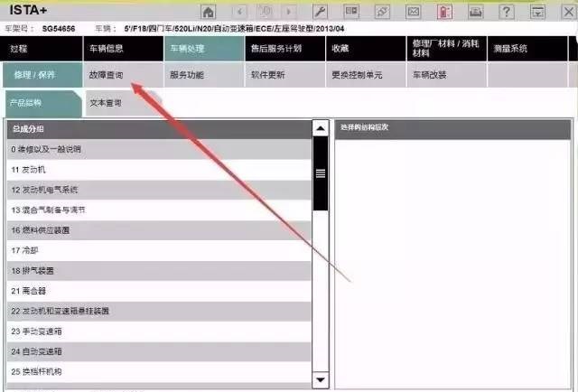Switch to 文本查询 tab
This screenshot has width=578, height=392.
122,103
